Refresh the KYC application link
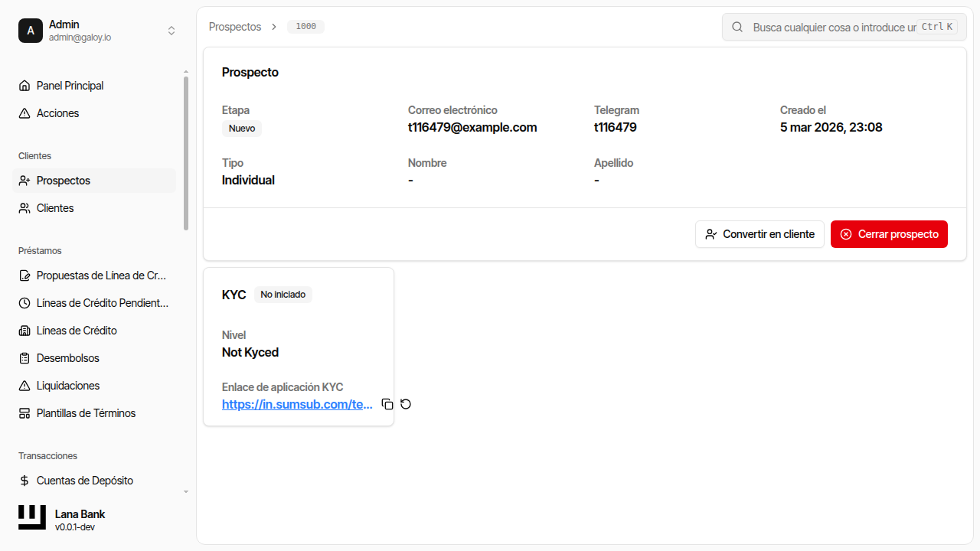The height and width of the screenshot is (551, 980). 406,403
